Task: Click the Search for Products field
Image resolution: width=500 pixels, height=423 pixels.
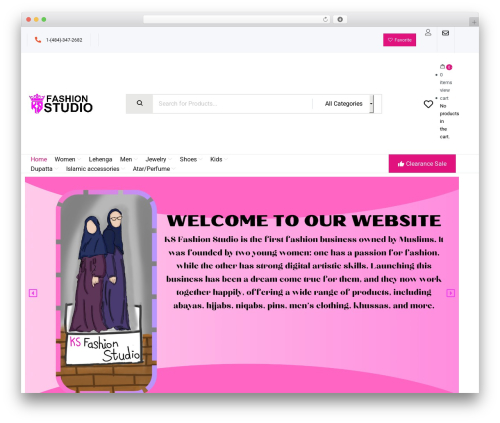Action: point(232,104)
